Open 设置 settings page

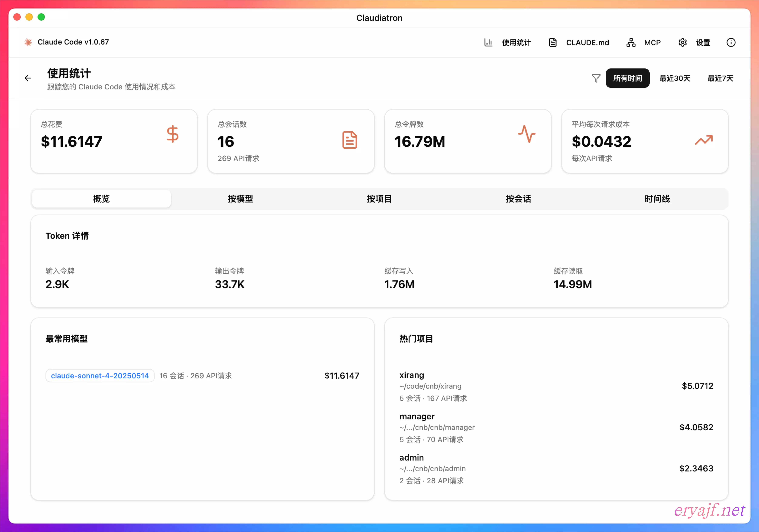coord(703,43)
